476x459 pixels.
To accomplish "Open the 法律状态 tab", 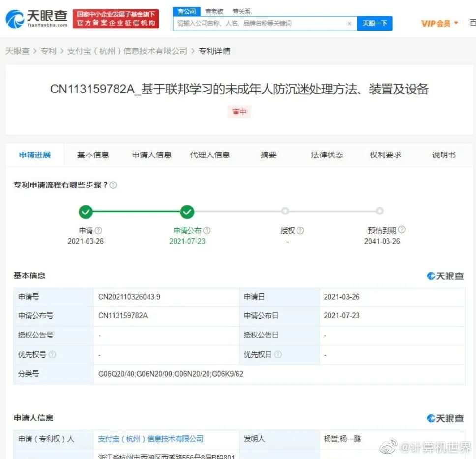I will pos(327,155).
